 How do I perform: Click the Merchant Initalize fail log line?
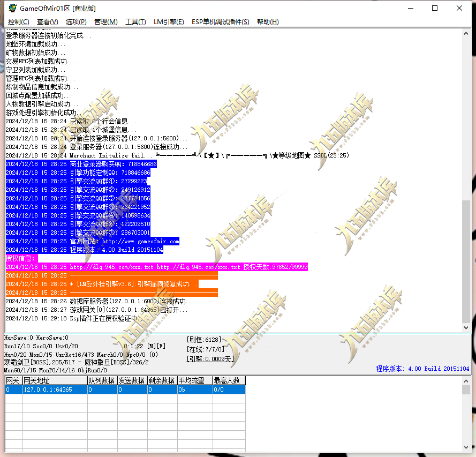click(x=177, y=155)
